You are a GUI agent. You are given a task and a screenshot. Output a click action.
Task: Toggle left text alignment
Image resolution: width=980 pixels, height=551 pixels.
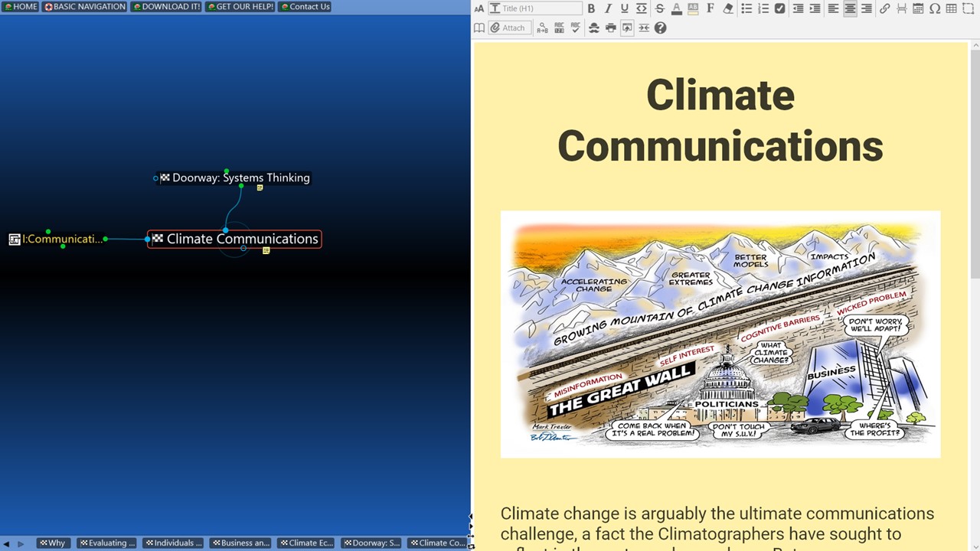tap(833, 8)
